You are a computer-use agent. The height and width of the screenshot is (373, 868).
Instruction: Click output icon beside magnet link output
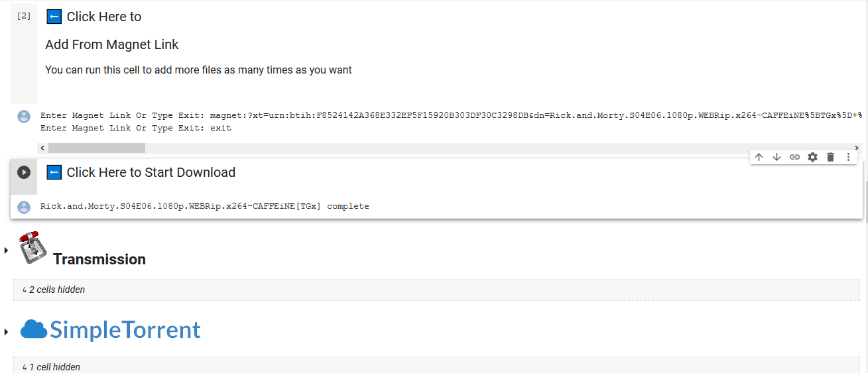[x=24, y=117]
